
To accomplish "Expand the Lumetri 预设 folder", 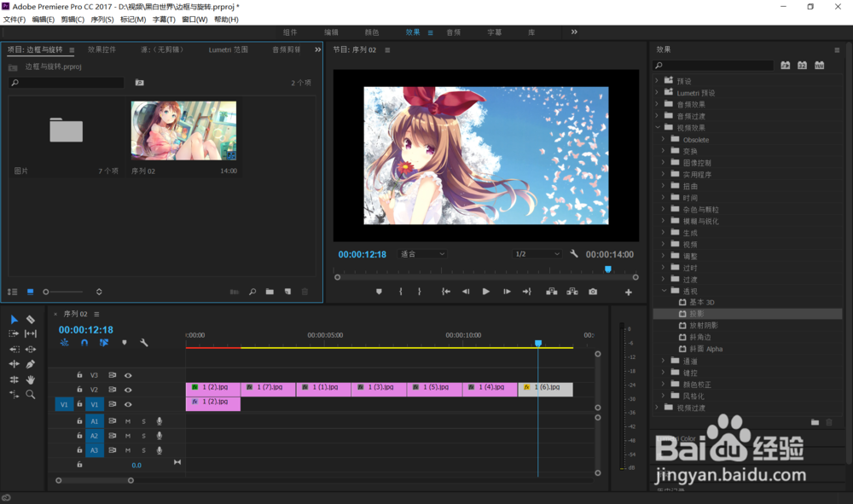I will click(x=657, y=92).
